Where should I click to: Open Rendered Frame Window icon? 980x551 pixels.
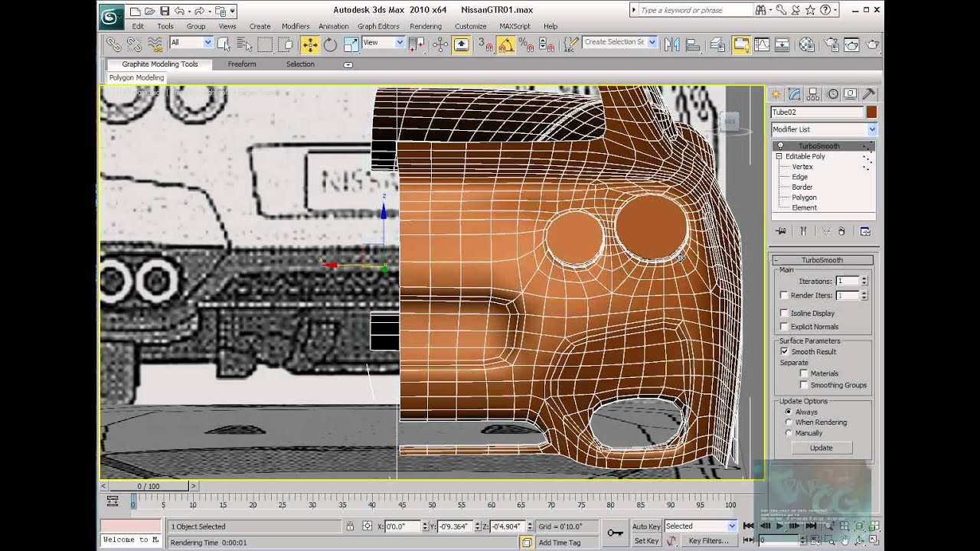[851, 44]
